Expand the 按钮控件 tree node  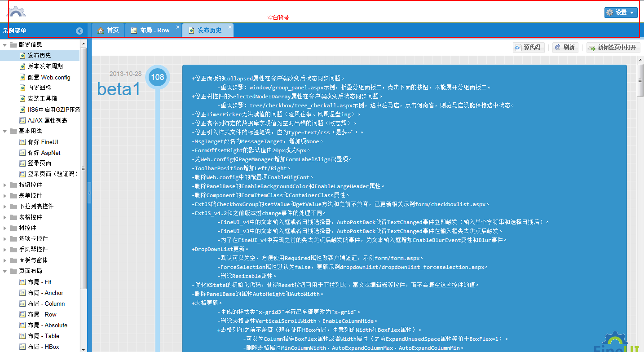[5, 185]
